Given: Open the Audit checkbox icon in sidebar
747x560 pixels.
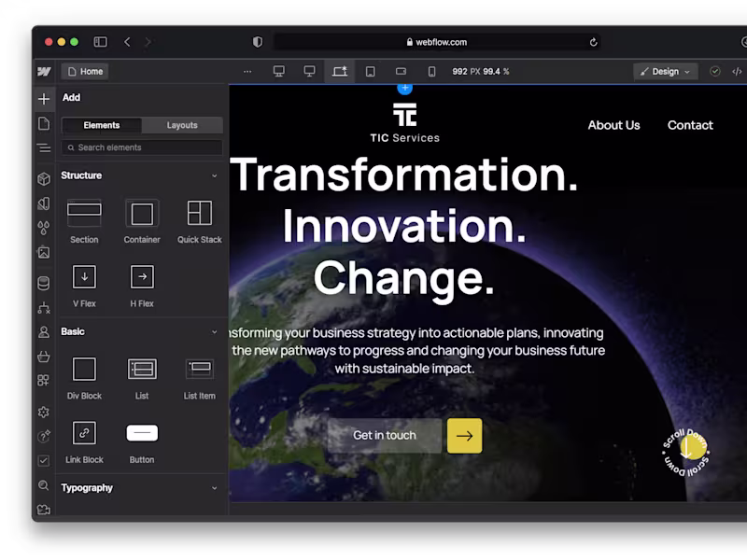Looking at the screenshot, I should [x=44, y=460].
